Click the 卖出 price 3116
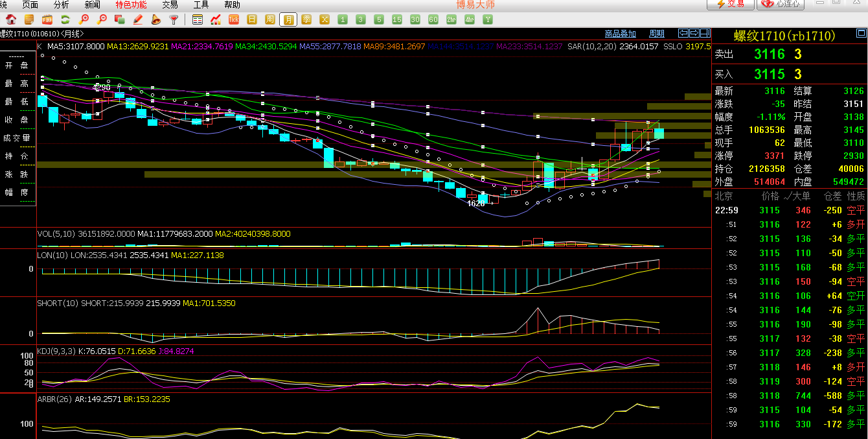This screenshot has height=439, width=868. (x=770, y=54)
